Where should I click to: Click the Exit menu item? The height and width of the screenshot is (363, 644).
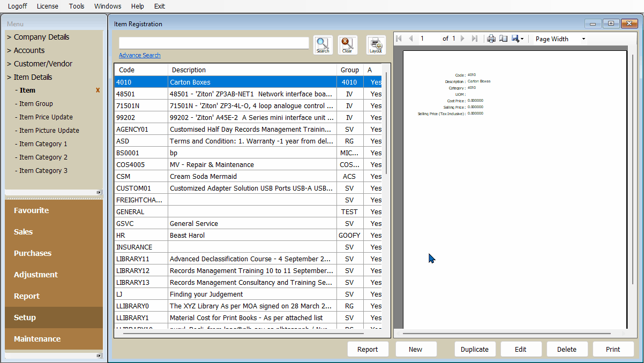[x=159, y=6]
